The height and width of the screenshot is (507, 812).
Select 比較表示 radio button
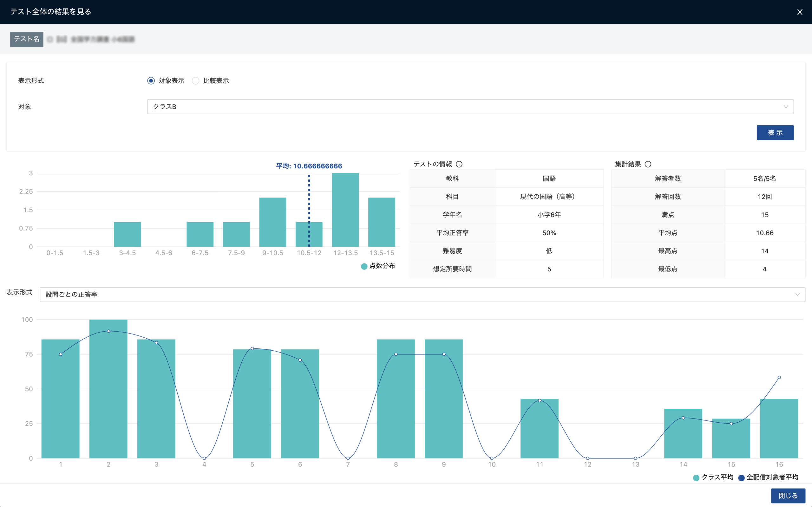pos(195,81)
